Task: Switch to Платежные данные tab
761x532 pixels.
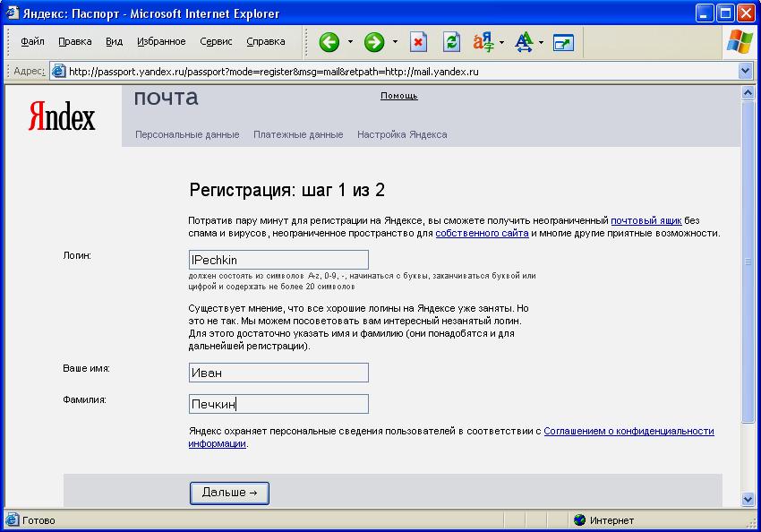Action: click(298, 134)
